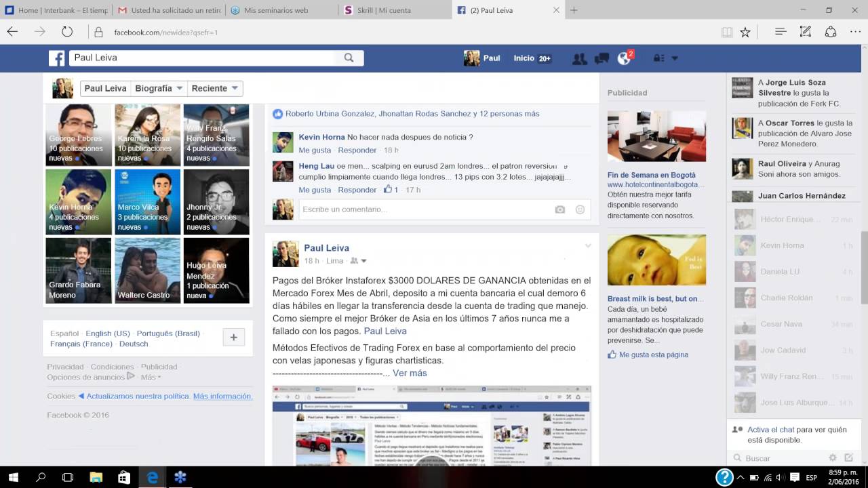Open Edge share icon
Viewport: 868px width, 488px height.
831,32
